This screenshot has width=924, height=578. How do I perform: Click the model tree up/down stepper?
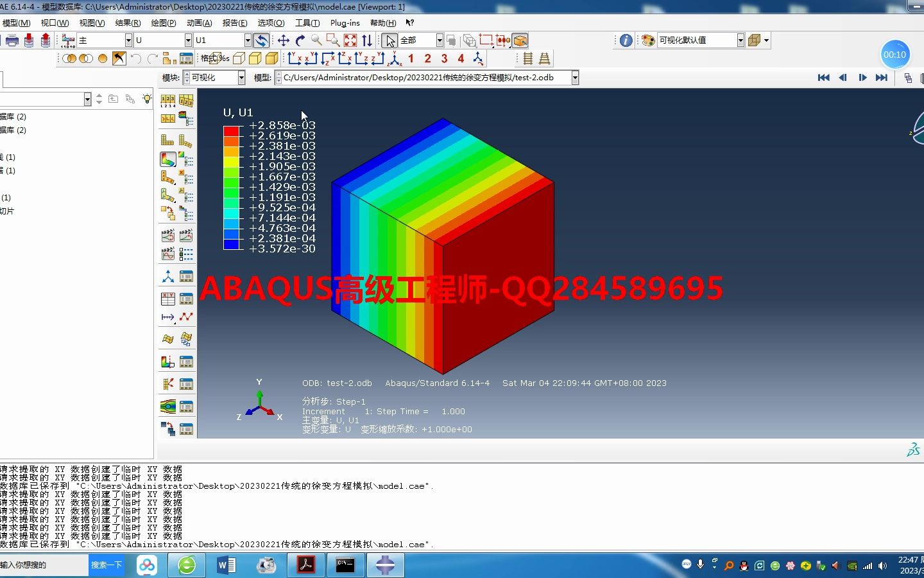(x=99, y=99)
